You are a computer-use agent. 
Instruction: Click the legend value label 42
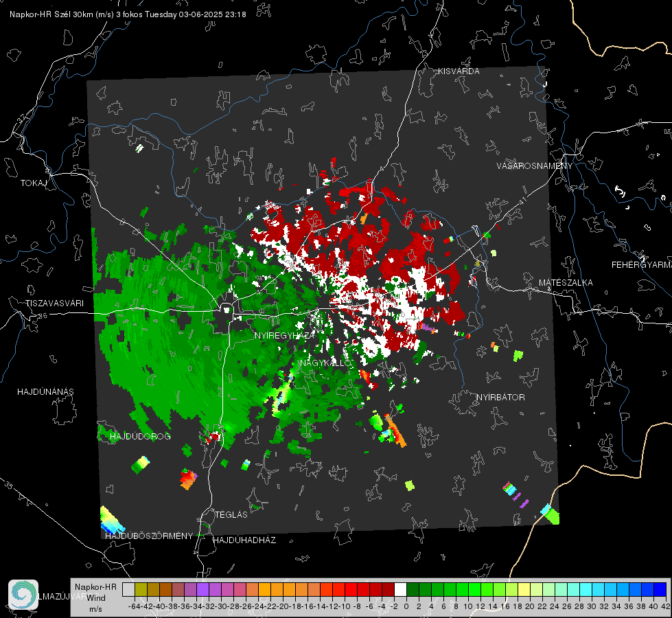coord(665,606)
